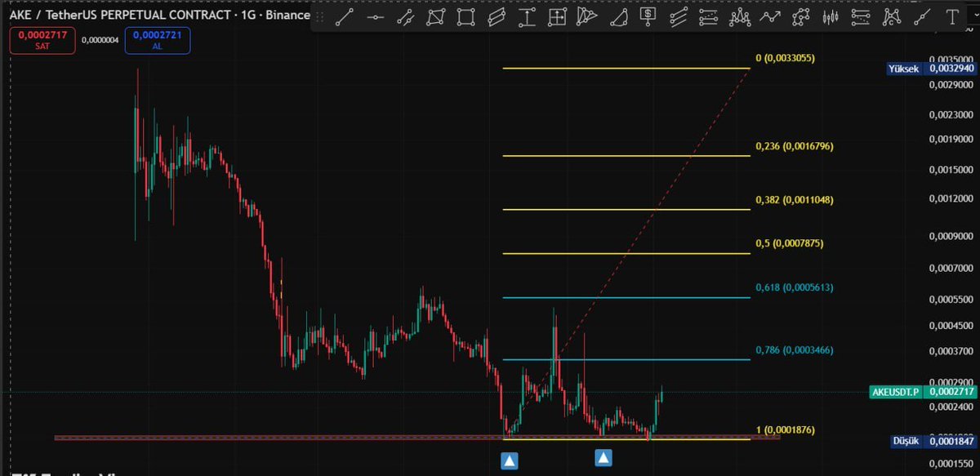Select the candlestick Bars Pattern tool

pos(831,17)
